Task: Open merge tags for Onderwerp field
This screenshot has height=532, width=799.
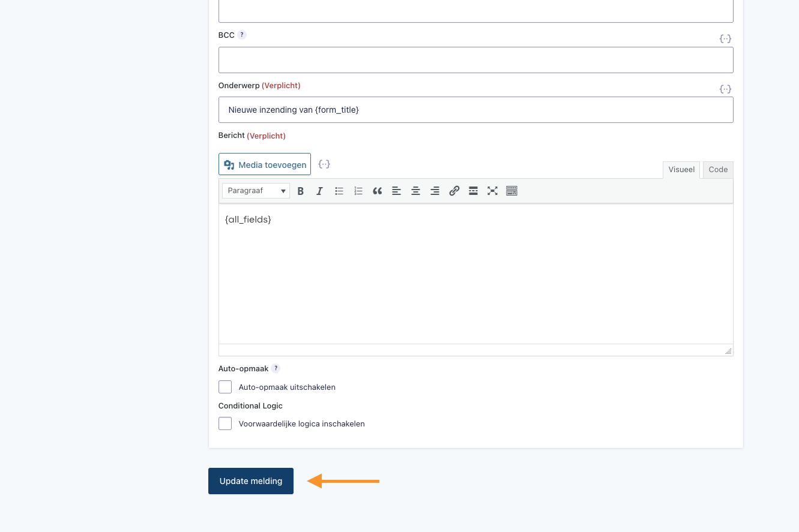Action: tap(725, 89)
